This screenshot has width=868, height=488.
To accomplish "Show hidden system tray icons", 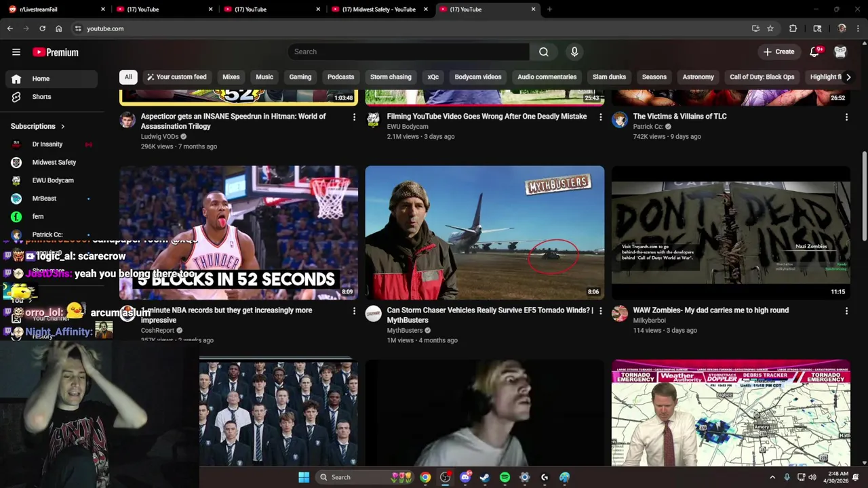I will point(772,477).
